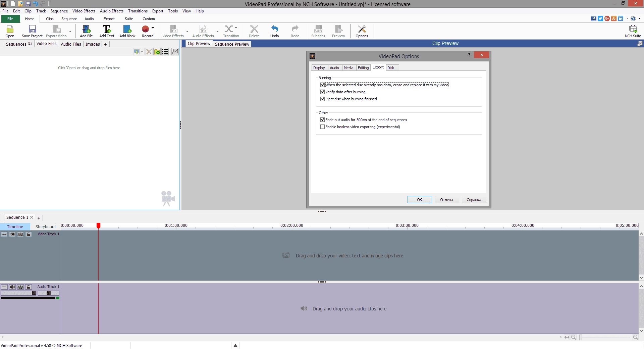This screenshot has height=349, width=644.
Task: Hide Video Track 1 using eye icon
Action: (12, 234)
